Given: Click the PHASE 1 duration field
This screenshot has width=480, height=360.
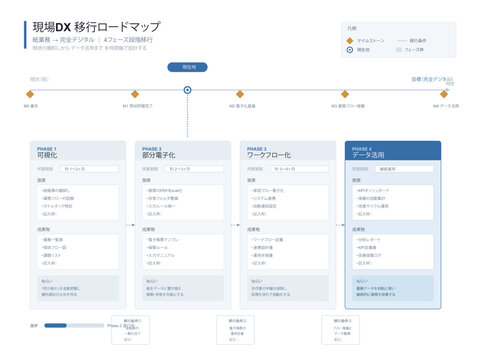Looking at the screenshot, I should [x=89, y=169].
